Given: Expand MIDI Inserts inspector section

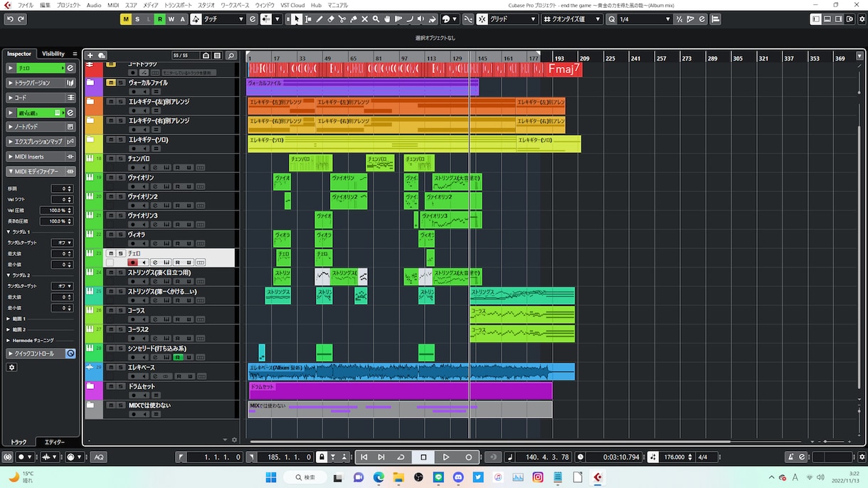Looking at the screenshot, I should tap(41, 157).
